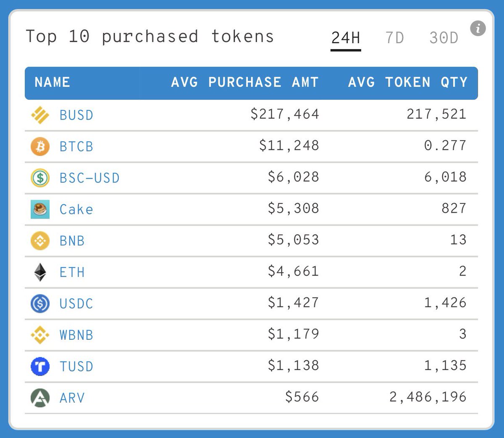Click the ARV token icon

pyautogui.click(x=40, y=398)
